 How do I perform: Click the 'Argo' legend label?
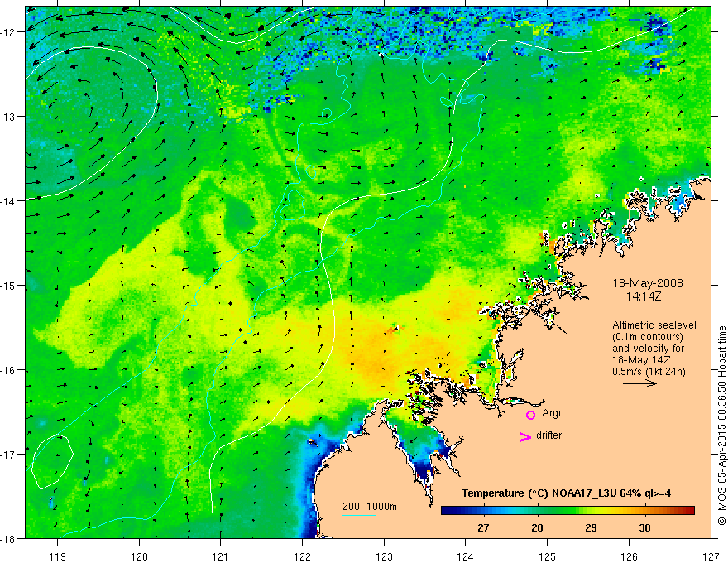(x=553, y=413)
